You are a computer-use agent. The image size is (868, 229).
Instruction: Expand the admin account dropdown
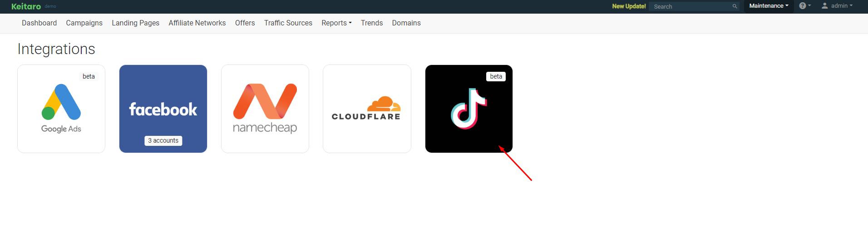pyautogui.click(x=837, y=6)
